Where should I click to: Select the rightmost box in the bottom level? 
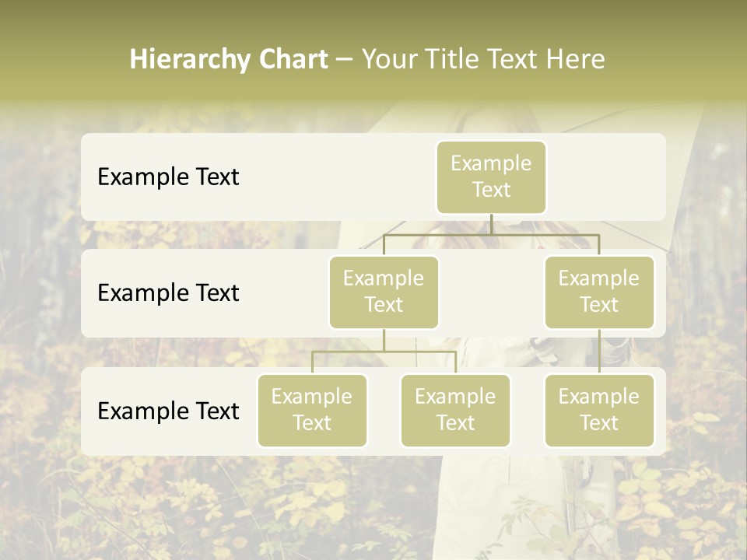tap(599, 410)
